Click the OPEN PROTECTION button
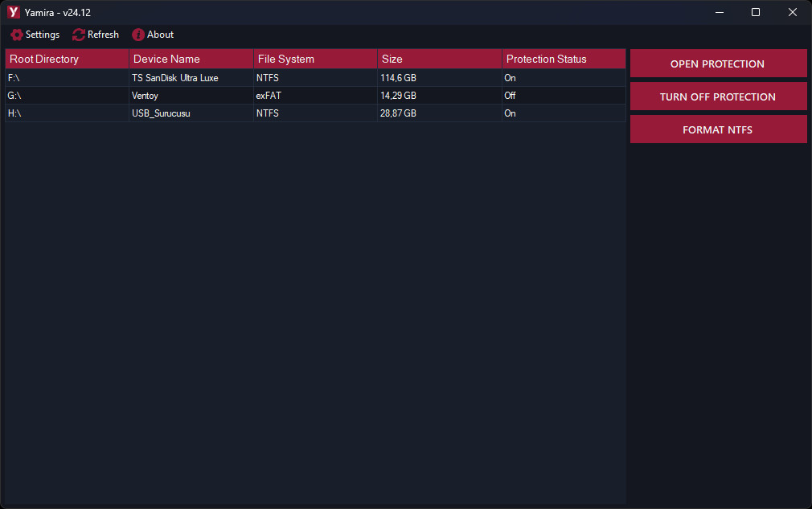Screen dimensions: 812x509 tap(718, 64)
